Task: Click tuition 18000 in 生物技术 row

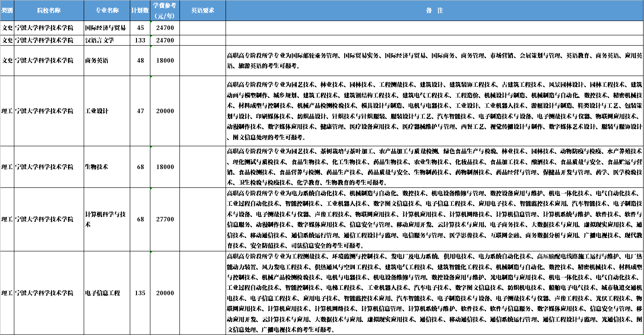Action: click(x=165, y=167)
